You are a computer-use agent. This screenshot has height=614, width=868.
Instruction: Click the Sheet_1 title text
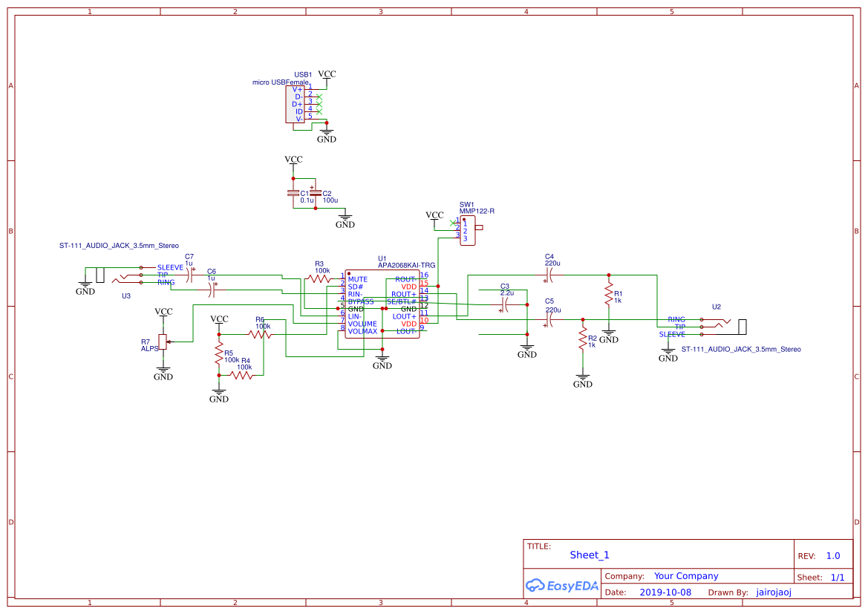[590, 555]
